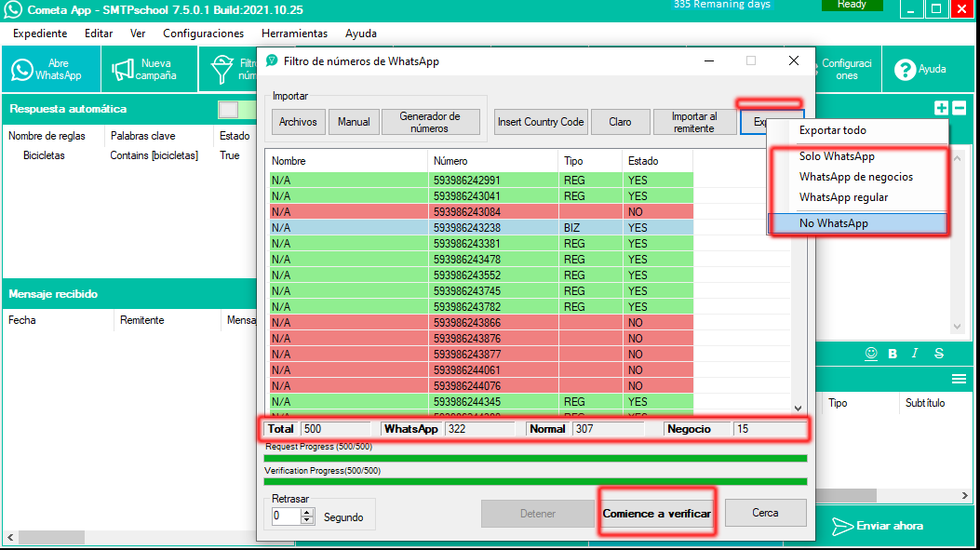Click the icon beside the Filtro de números de WhatsApp title
The image size is (980, 550).
click(x=272, y=60)
